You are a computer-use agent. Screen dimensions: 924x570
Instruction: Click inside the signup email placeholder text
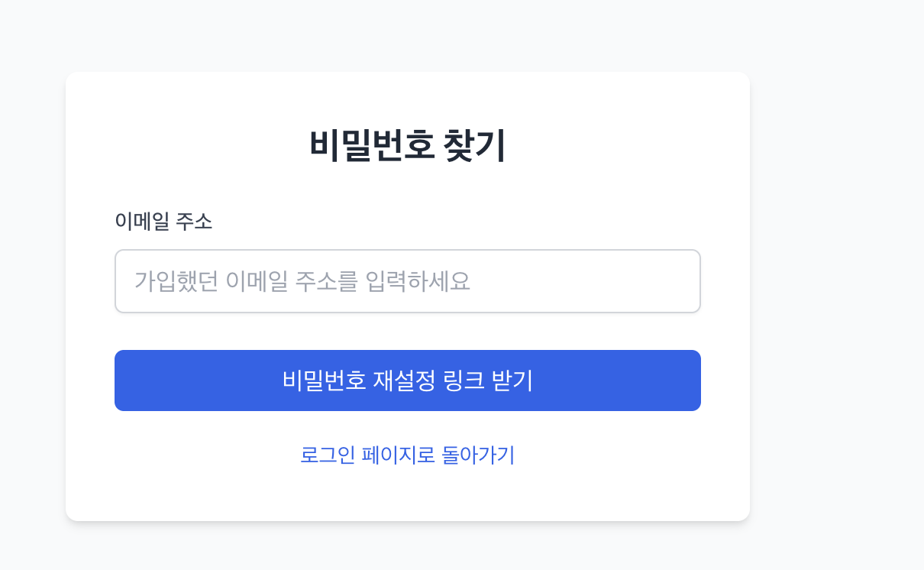[x=302, y=281]
